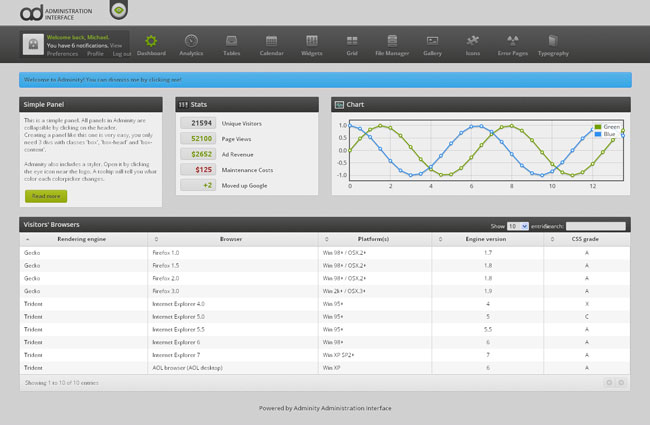650x425 pixels.
Task: Open the Gallery icon
Action: point(432,41)
